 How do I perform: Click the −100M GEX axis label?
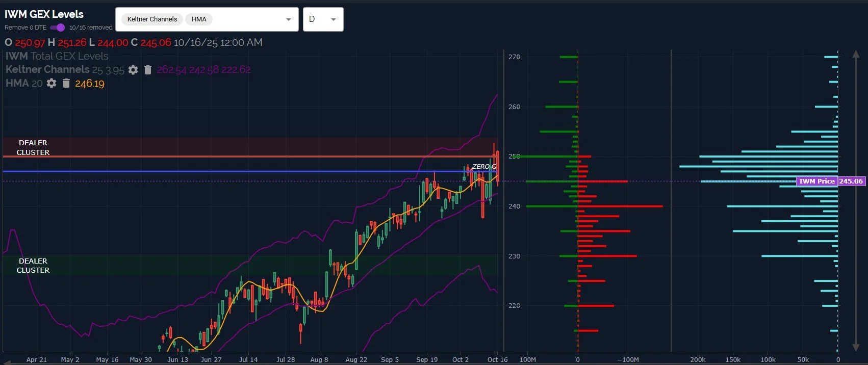pos(628,359)
